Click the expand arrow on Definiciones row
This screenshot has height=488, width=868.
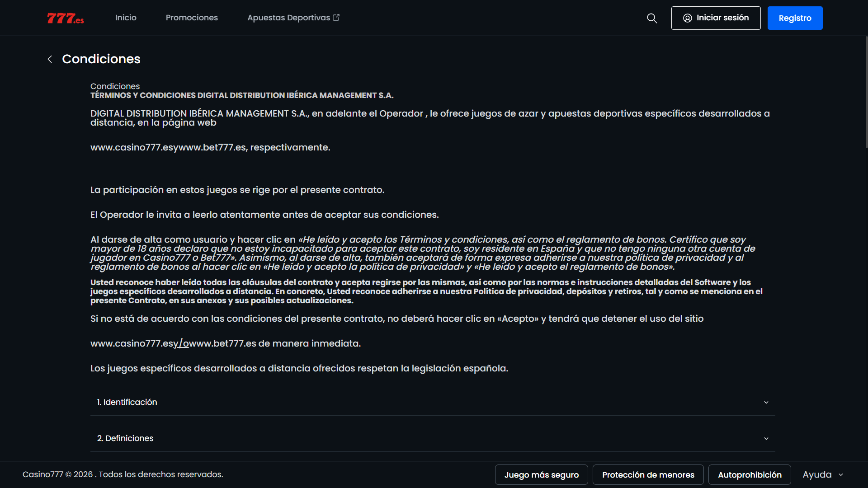coord(766,438)
